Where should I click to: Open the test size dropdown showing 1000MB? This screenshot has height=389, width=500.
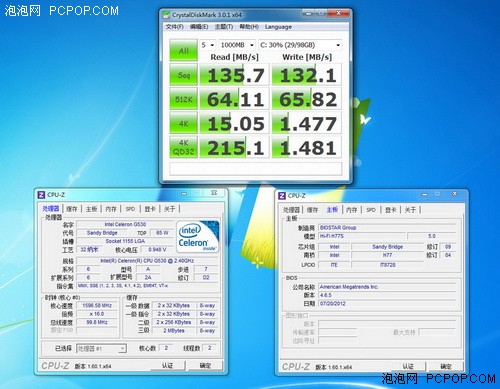click(237, 45)
